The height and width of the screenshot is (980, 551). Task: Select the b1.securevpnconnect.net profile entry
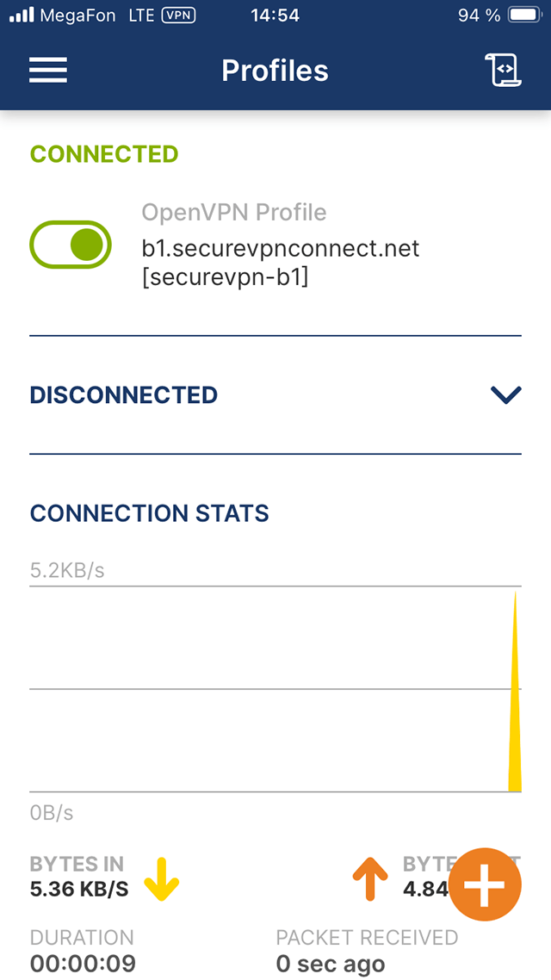[x=280, y=250]
